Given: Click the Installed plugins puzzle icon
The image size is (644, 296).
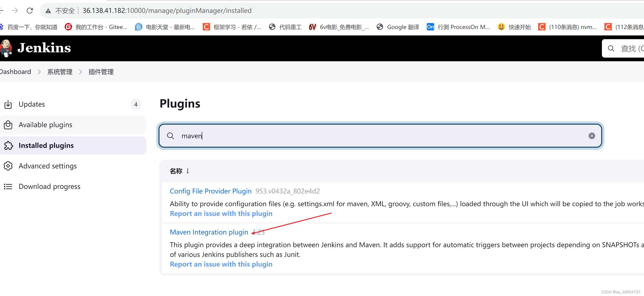Looking at the screenshot, I should click(8, 145).
